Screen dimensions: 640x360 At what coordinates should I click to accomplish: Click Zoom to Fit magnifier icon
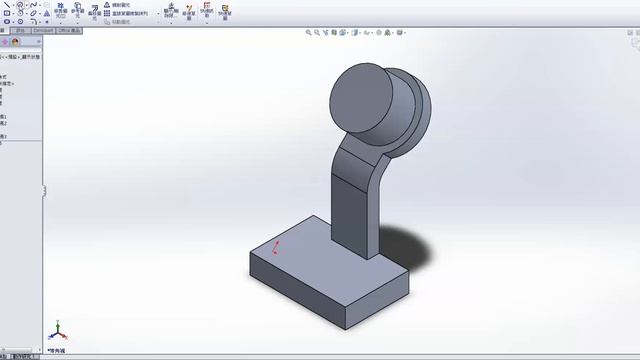coord(309,33)
